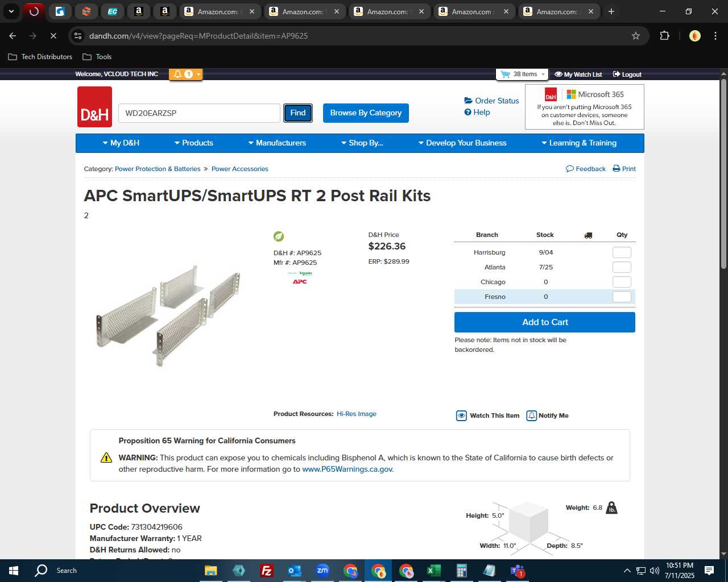
Task: Expand the Manufacturers dropdown menu
Action: [x=277, y=143]
